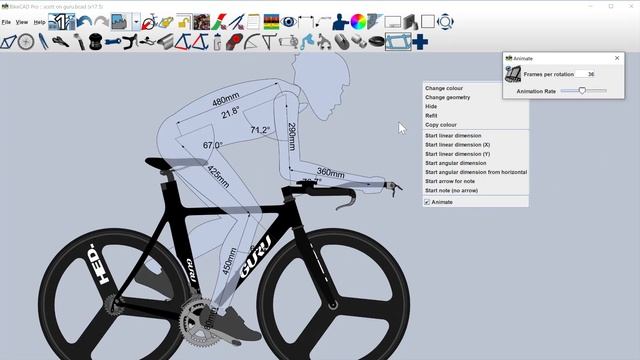Click Start linear dimension

click(x=453, y=136)
